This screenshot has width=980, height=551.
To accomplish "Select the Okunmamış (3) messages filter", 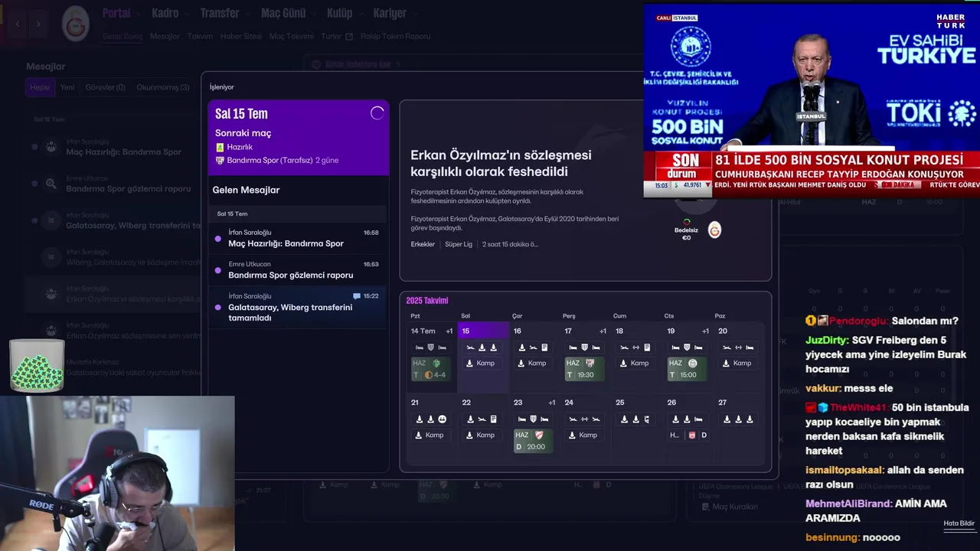I will (x=162, y=87).
